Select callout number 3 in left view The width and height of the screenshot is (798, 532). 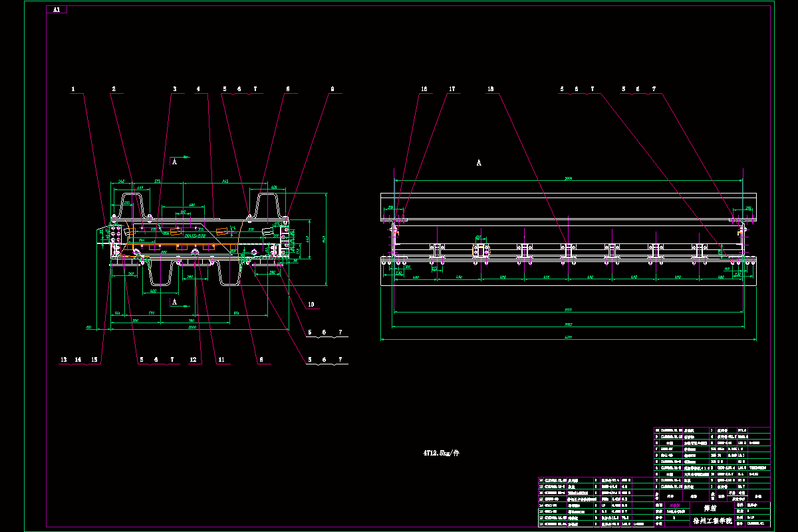(x=175, y=88)
